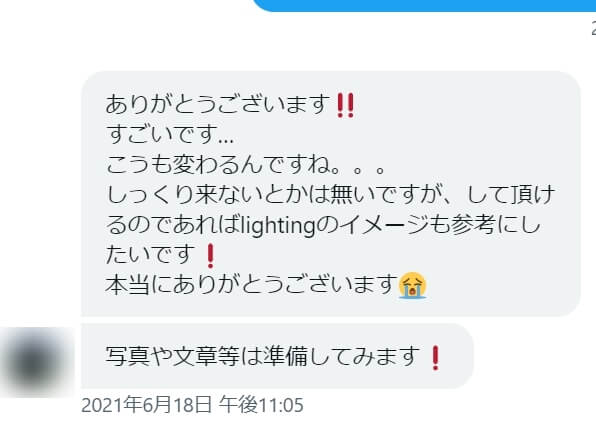Click the message bubble 写真や文章等は準備してみます
Image resolution: width=596 pixels, height=425 pixels.
pos(277,356)
